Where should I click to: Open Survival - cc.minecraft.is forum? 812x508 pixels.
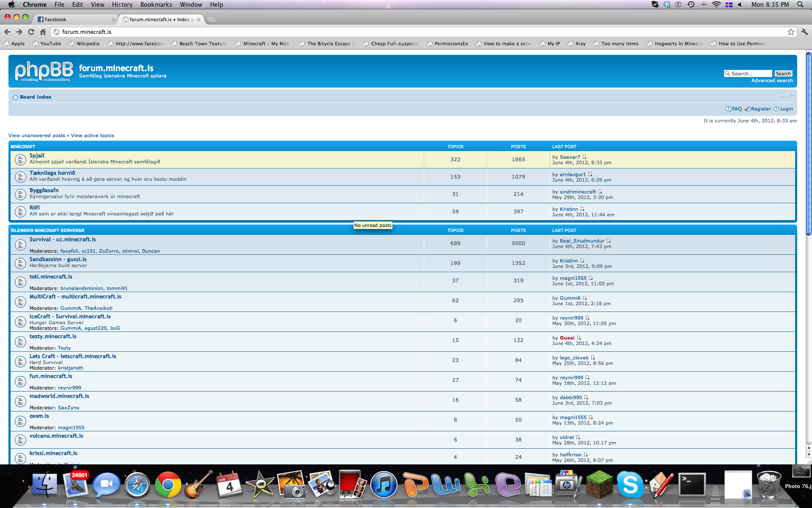click(63, 240)
